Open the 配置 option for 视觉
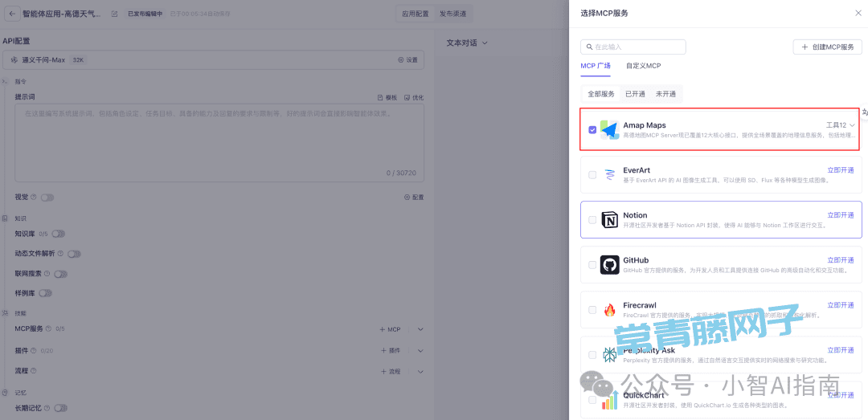Viewport: 868px width, 420px height. point(414,197)
